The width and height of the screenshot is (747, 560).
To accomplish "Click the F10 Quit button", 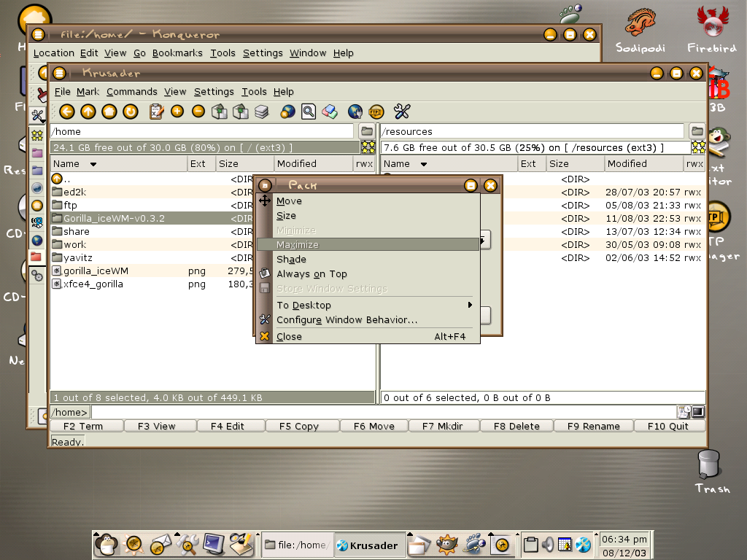I will [668, 426].
